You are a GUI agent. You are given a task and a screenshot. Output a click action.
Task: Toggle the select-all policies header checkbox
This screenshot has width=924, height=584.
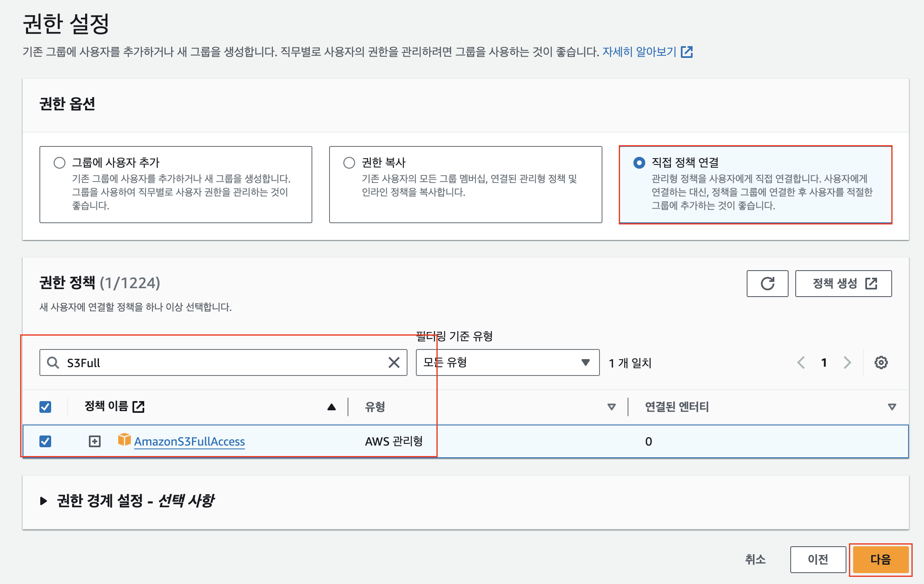point(45,407)
